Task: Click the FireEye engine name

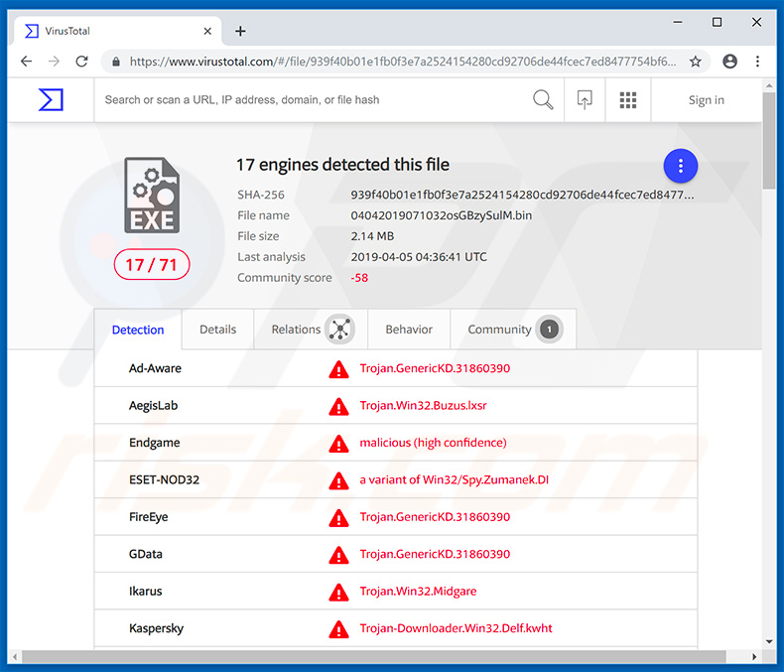Action: (149, 517)
